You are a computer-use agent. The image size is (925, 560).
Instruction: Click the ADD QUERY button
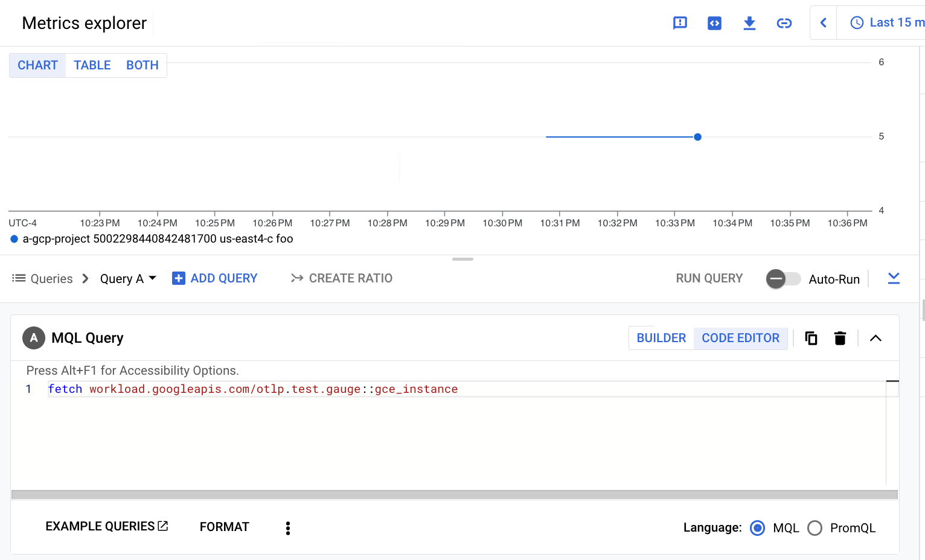point(215,278)
